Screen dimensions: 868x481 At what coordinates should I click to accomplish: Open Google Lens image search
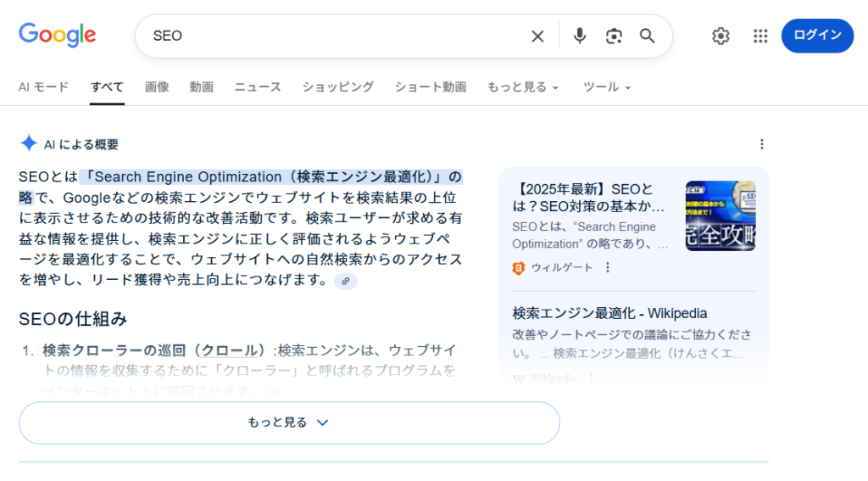[614, 36]
